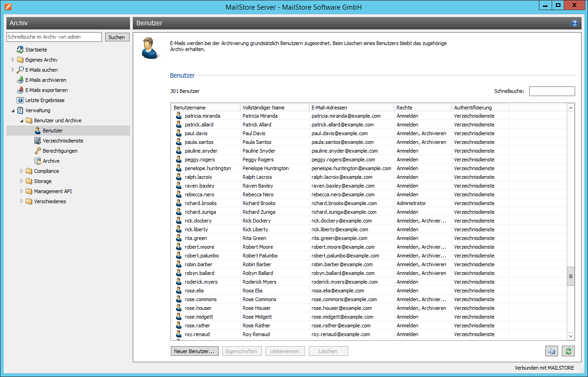
Task: Click the E-Mails archivieren icon
Action: click(x=20, y=80)
